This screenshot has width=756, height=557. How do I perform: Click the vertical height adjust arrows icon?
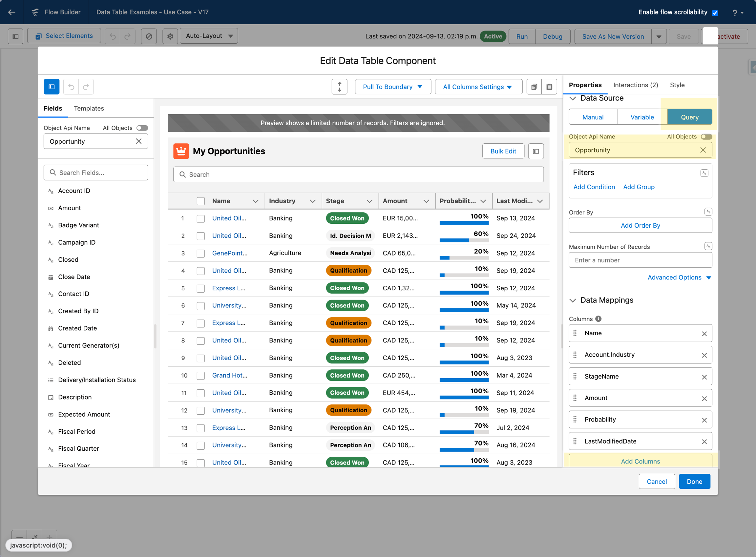coord(339,87)
